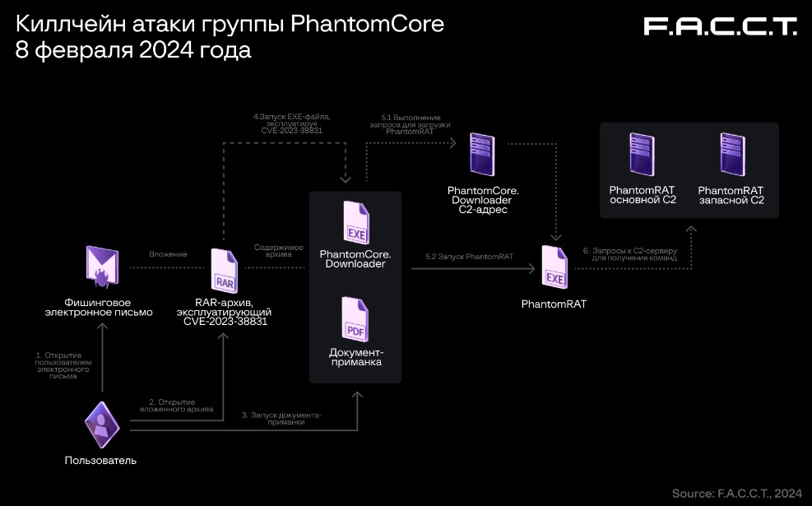Click the F.A.C.C.T. logo
812x506 pixels.
tap(720, 26)
